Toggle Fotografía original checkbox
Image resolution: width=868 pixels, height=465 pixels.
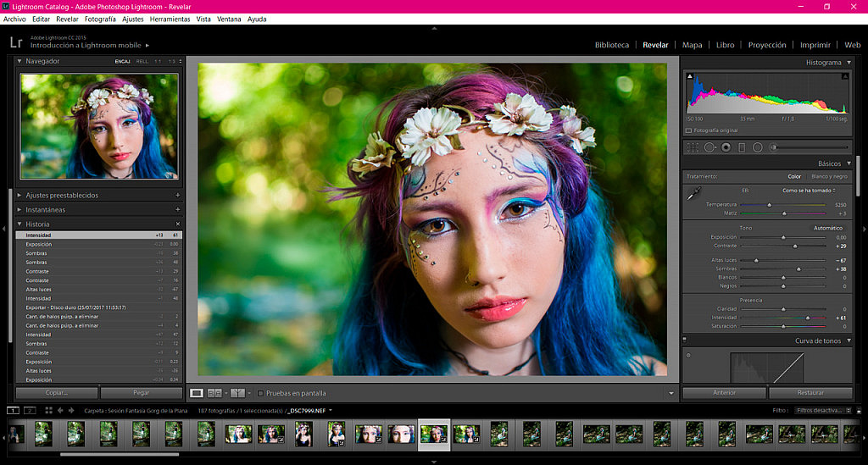(688, 130)
